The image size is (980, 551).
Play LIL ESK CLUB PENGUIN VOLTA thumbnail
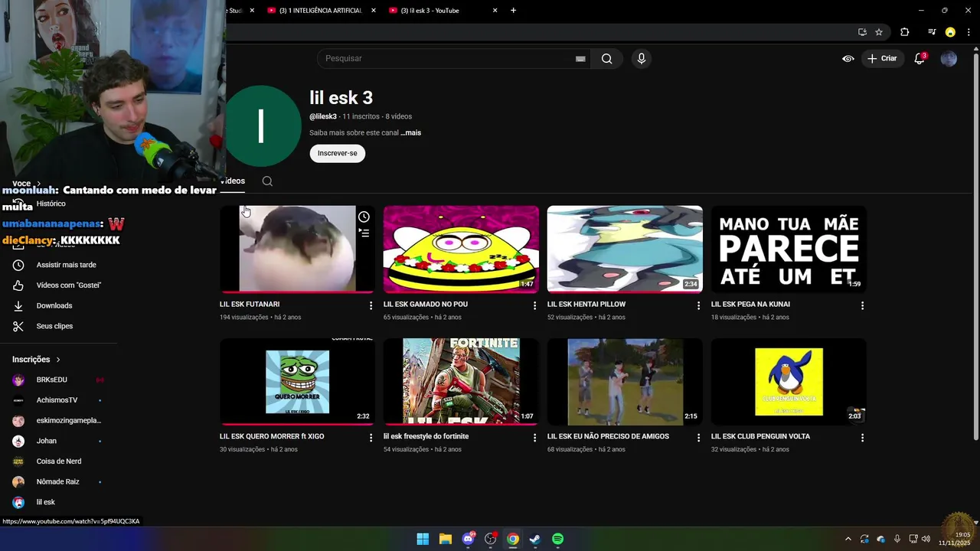tap(789, 381)
